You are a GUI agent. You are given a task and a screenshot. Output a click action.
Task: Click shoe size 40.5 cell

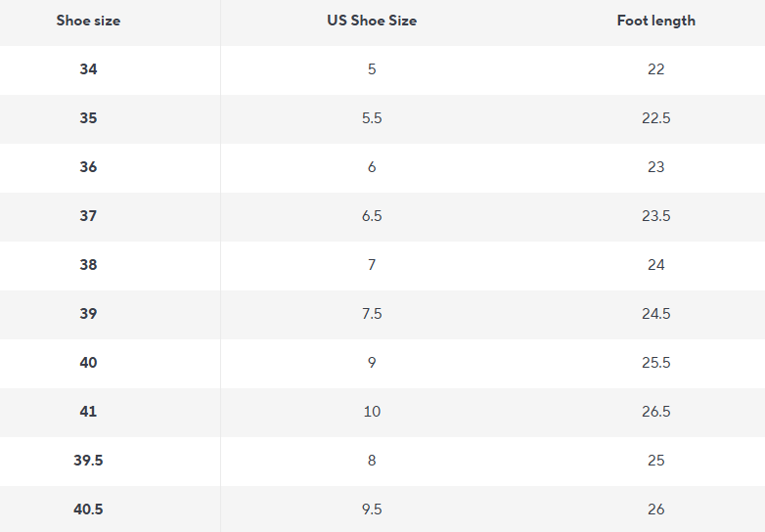pyautogui.click(x=88, y=510)
